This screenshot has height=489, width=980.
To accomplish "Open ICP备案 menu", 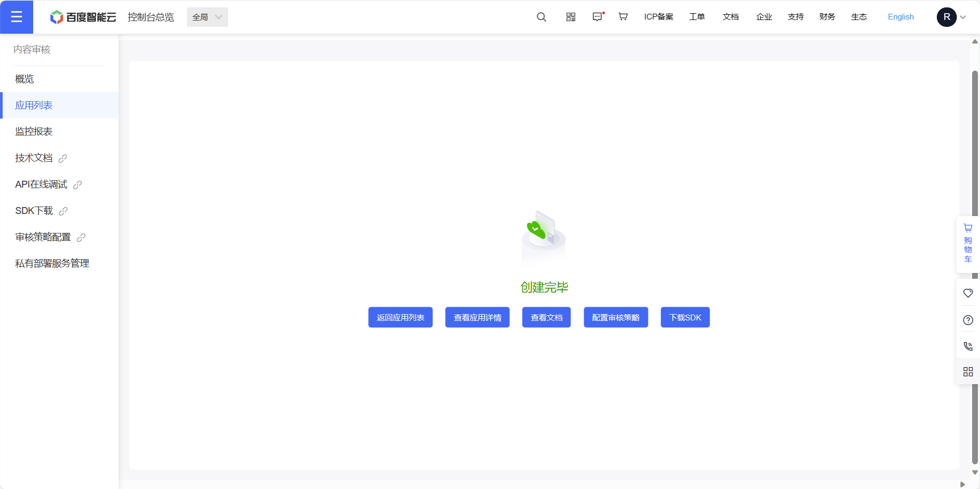I will 659,17.
